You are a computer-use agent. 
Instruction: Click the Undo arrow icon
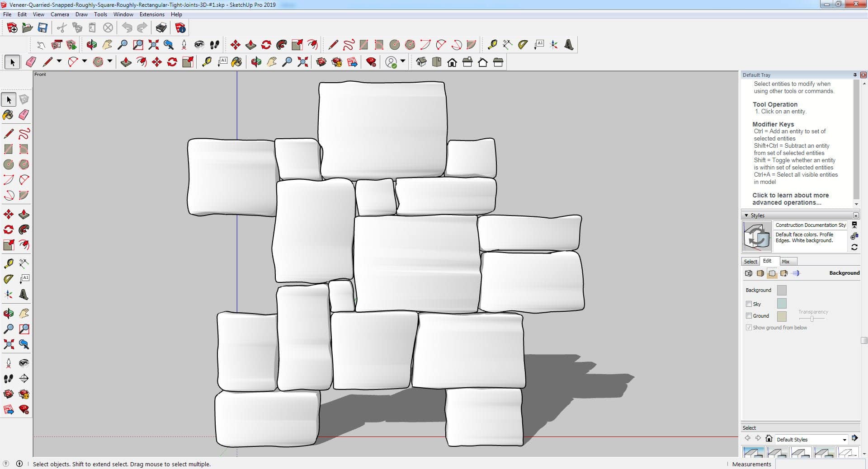pyautogui.click(x=127, y=28)
